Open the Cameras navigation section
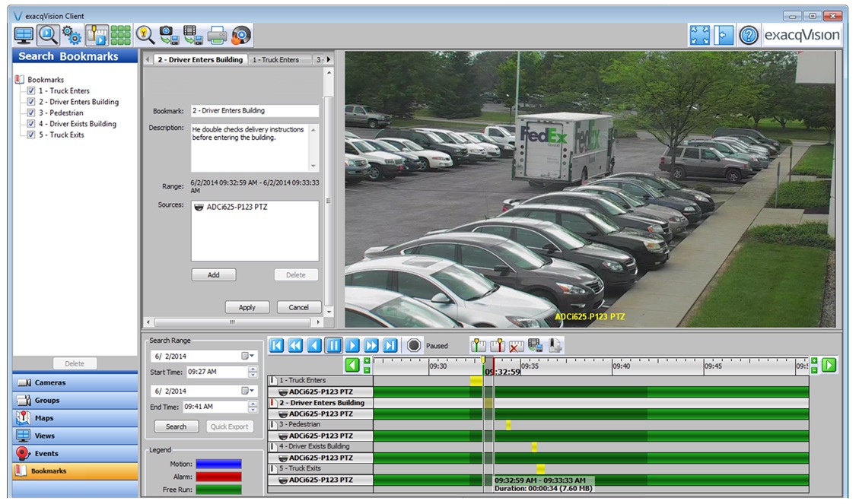 [75, 382]
